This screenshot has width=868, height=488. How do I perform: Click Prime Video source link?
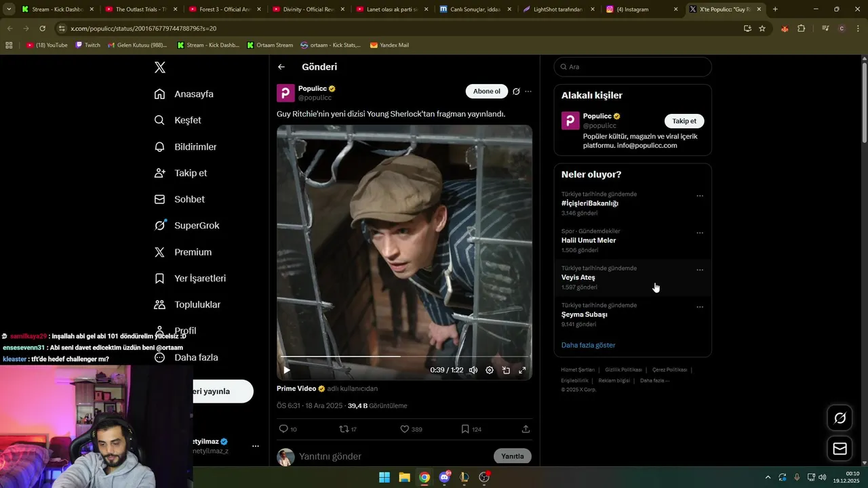[296, 388]
